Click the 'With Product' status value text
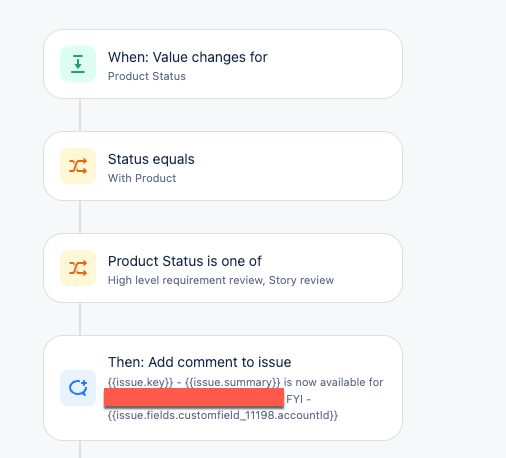Screen dimensions: 506x458 coord(142,178)
